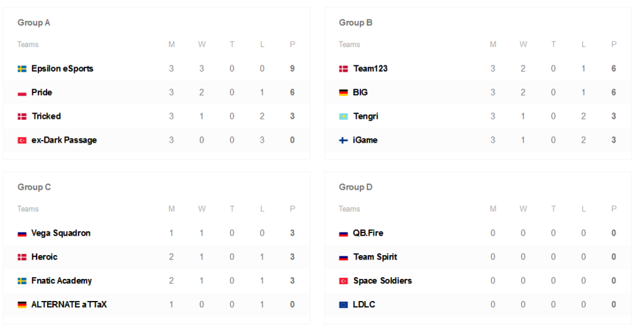
Task: Click the Tricked team row name
Action: (x=46, y=116)
